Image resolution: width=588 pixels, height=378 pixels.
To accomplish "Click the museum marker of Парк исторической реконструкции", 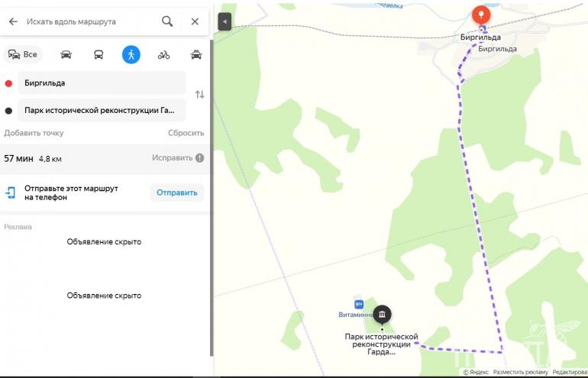I will (x=382, y=313).
